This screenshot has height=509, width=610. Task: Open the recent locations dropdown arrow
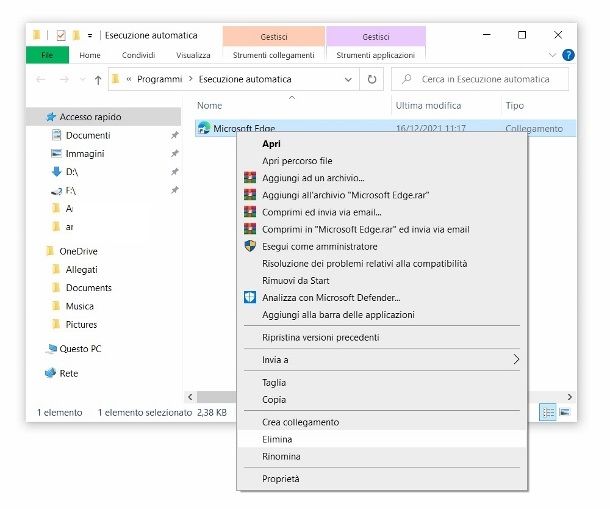point(82,80)
